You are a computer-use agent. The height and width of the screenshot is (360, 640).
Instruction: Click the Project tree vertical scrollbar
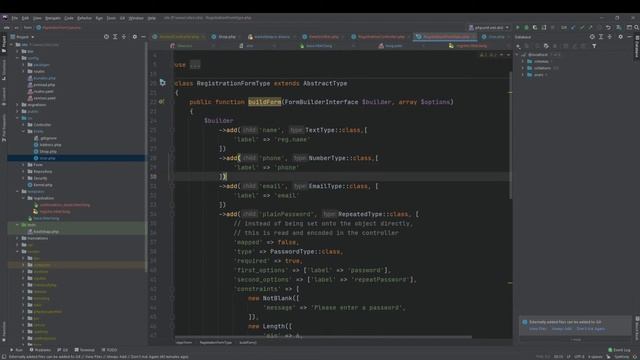tap(146, 157)
